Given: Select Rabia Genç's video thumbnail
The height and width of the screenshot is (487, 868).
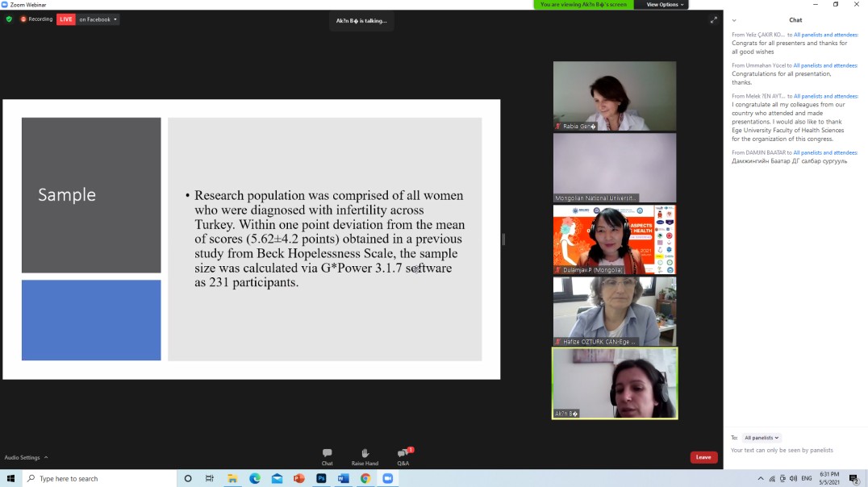Looking at the screenshot, I should click(615, 96).
